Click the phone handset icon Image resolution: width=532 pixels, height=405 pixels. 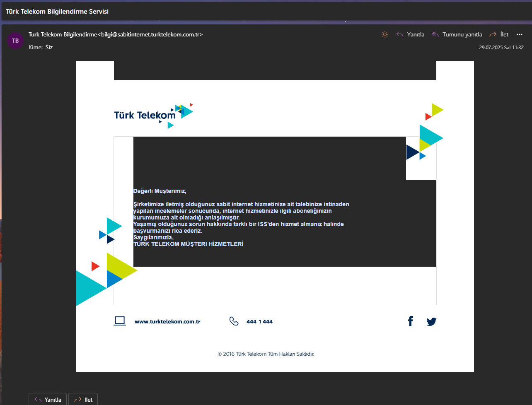[234, 321]
